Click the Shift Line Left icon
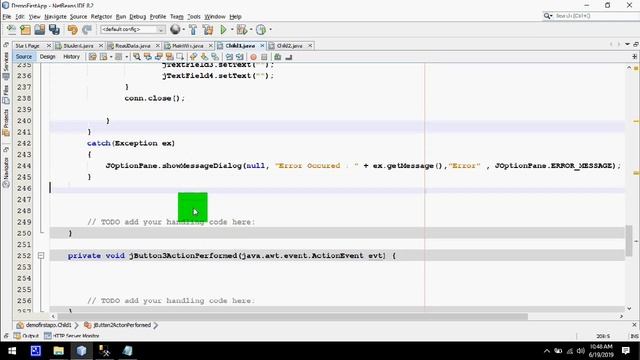Image resolution: width=640 pixels, height=360 pixels. coord(229,57)
